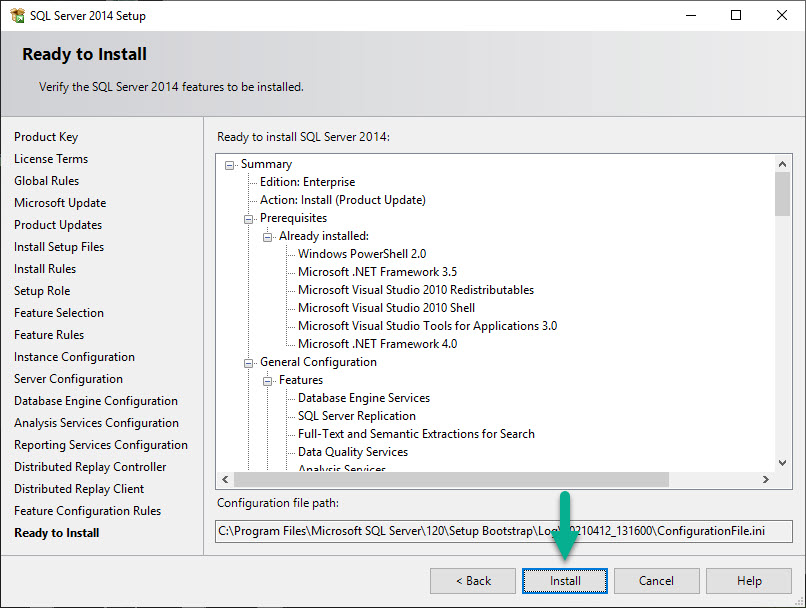Select the Already installed: tree label

point(324,236)
